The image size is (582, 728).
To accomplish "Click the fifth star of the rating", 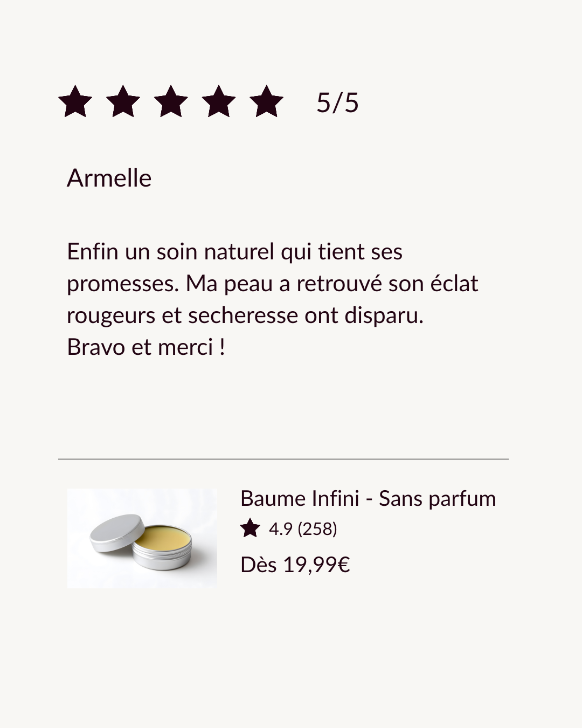I will point(266,102).
